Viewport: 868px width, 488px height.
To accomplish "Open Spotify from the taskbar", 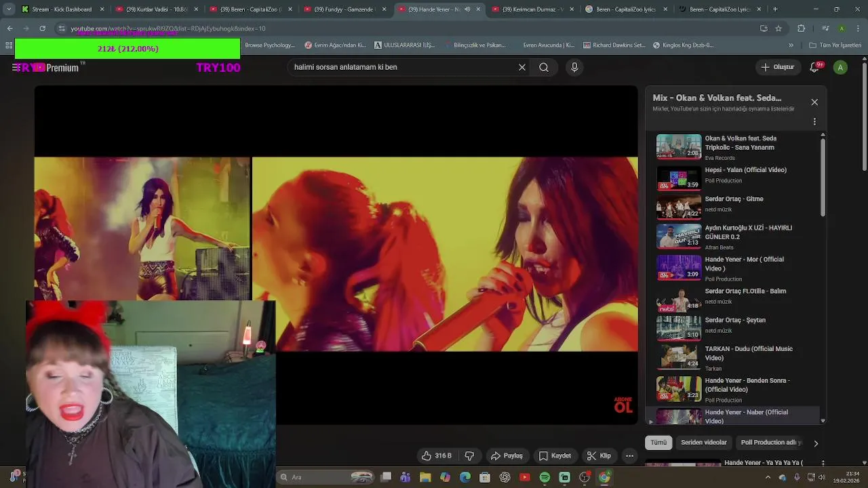I will click(545, 477).
